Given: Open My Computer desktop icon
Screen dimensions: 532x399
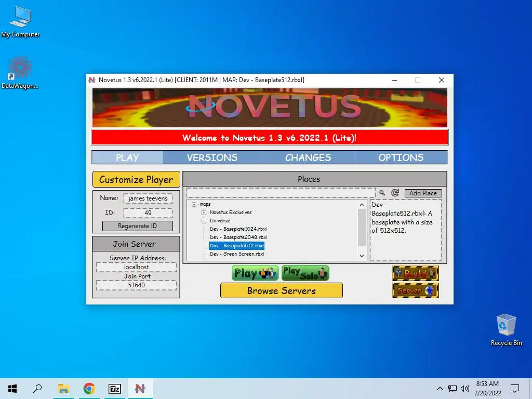Looking at the screenshot, I should pyautogui.click(x=20, y=22).
